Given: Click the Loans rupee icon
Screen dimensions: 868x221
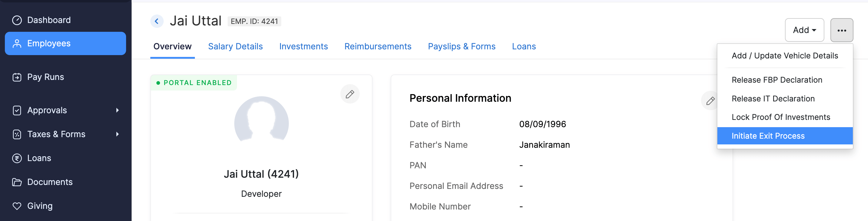Looking at the screenshot, I should [17, 158].
